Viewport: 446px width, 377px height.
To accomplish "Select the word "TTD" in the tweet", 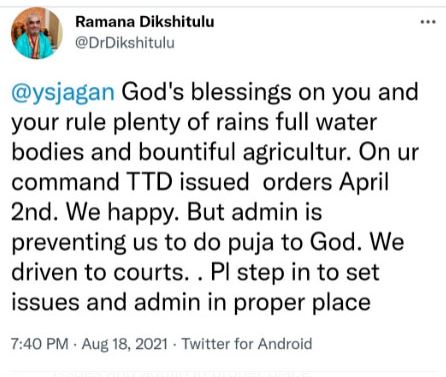I will tap(149, 182).
